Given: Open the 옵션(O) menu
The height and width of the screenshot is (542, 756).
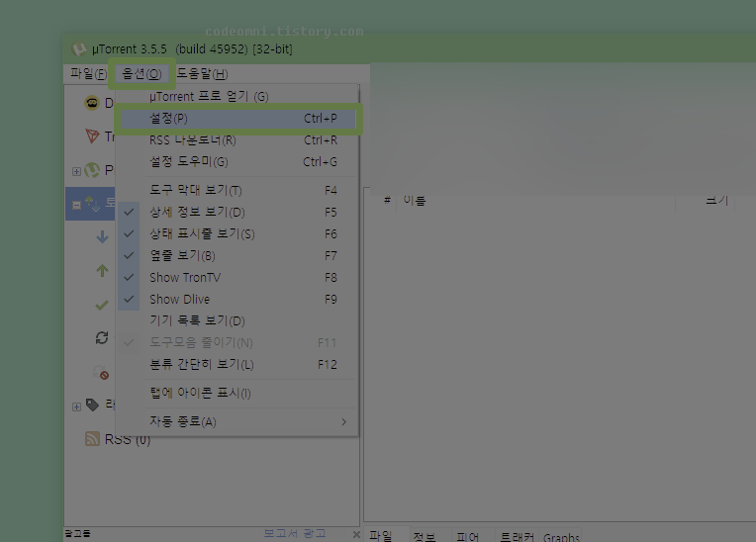Looking at the screenshot, I should [x=142, y=74].
